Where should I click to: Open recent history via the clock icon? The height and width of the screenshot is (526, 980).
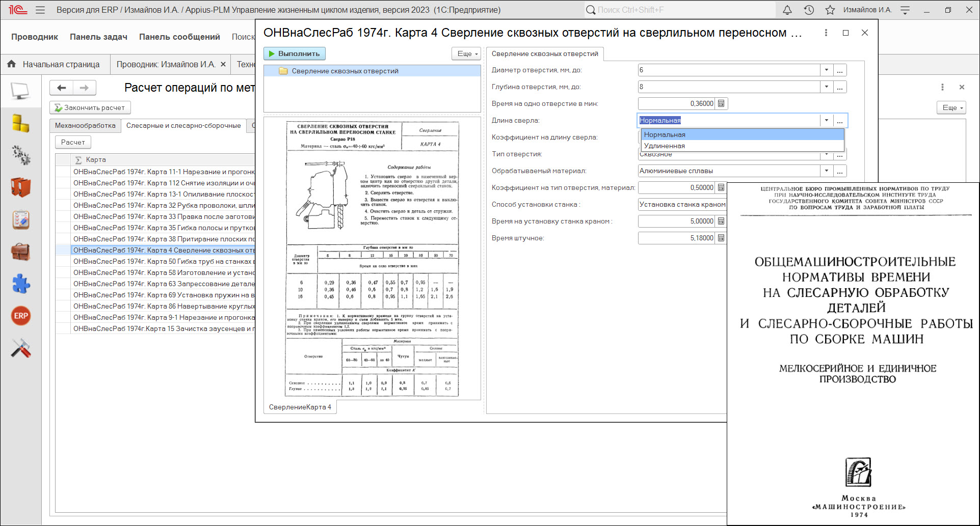(x=808, y=9)
